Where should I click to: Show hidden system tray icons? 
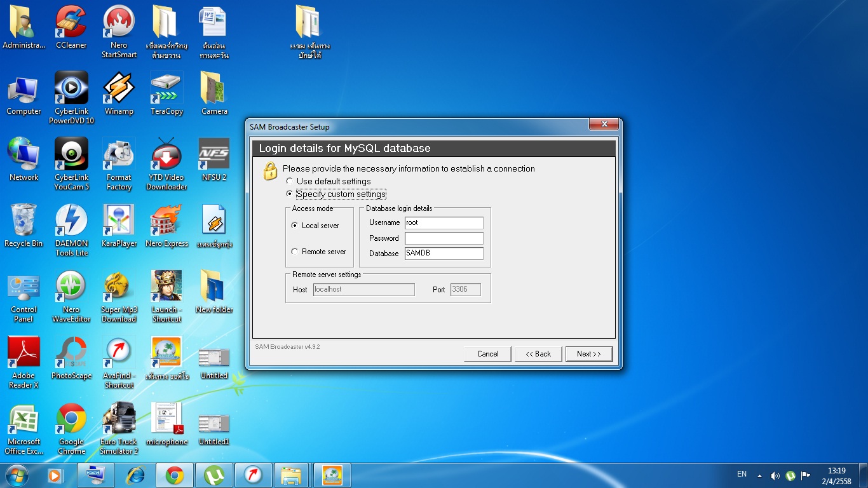pos(759,475)
